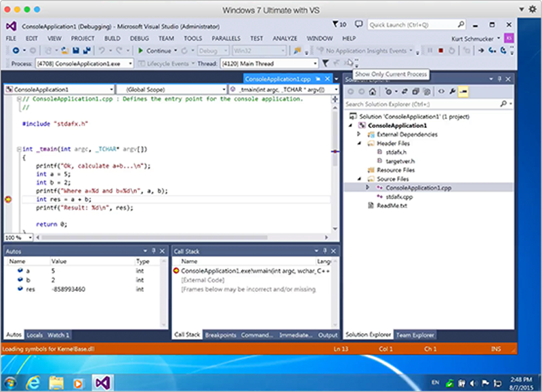Click Sync with Active Document icon
The height and width of the screenshot is (392, 542).
pos(404,91)
